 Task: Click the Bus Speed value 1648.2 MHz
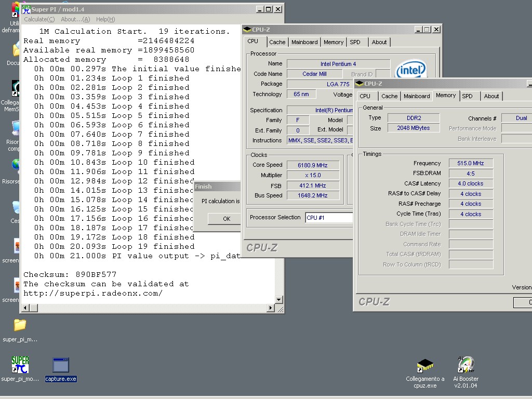313,195
